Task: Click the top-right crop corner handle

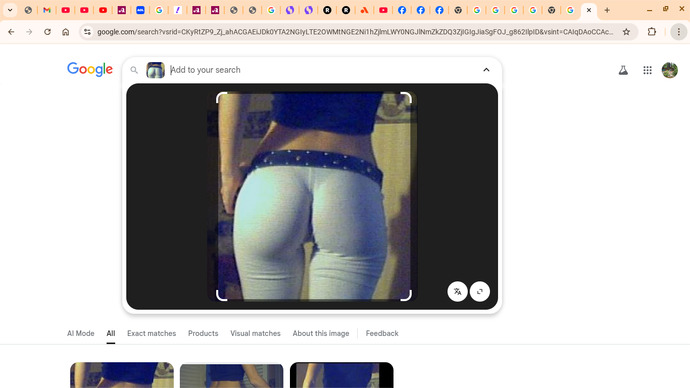Action: pyautogui.click(x=406, y=98)
